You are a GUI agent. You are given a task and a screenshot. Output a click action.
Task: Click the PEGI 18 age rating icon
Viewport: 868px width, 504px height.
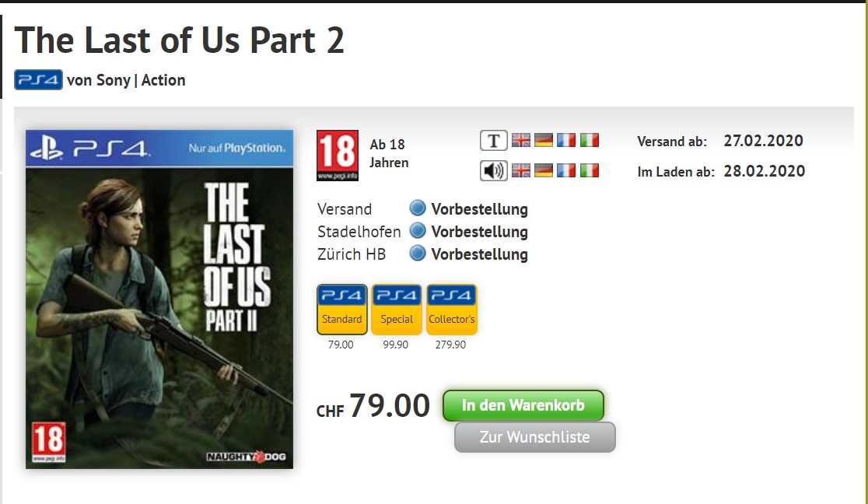[x=337, y=156]
